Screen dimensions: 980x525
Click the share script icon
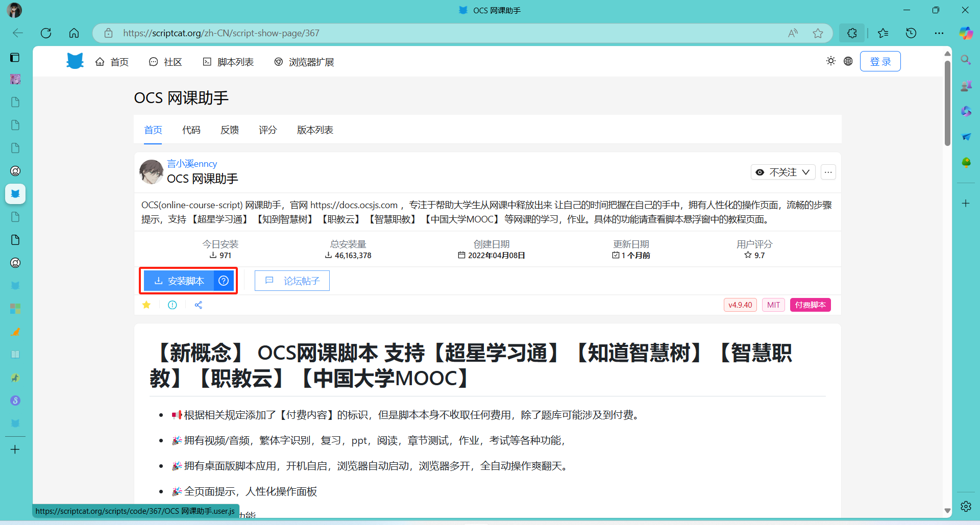[199, 305]
